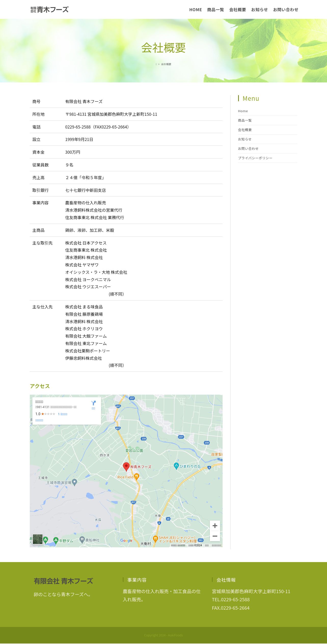327x644 pixels.
Task: Click the 牛野ダム green map marker
Action: (x=56, y=540)
